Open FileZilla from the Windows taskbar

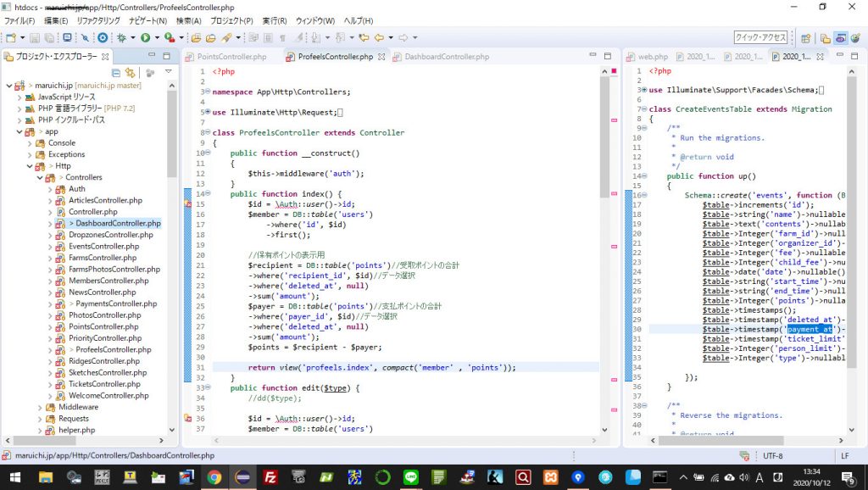(x=270, y=477)
